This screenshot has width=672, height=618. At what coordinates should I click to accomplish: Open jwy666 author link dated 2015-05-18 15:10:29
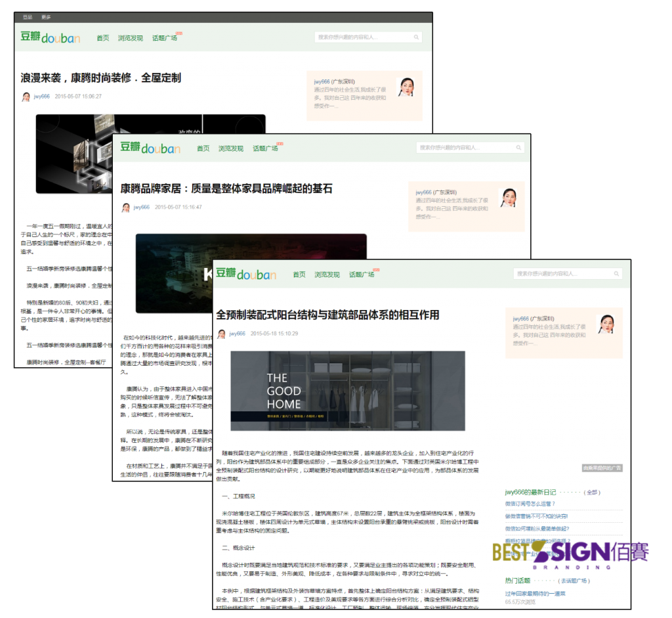(238, 334)
